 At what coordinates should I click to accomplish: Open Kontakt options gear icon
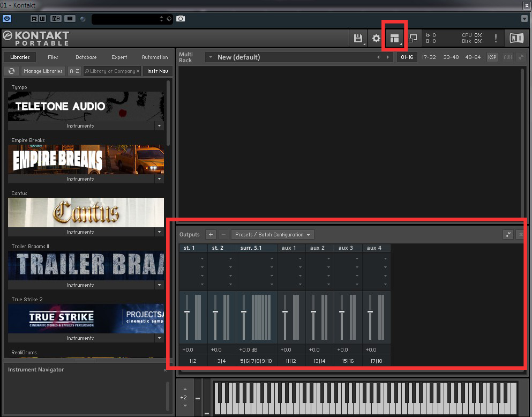point(376,38)
